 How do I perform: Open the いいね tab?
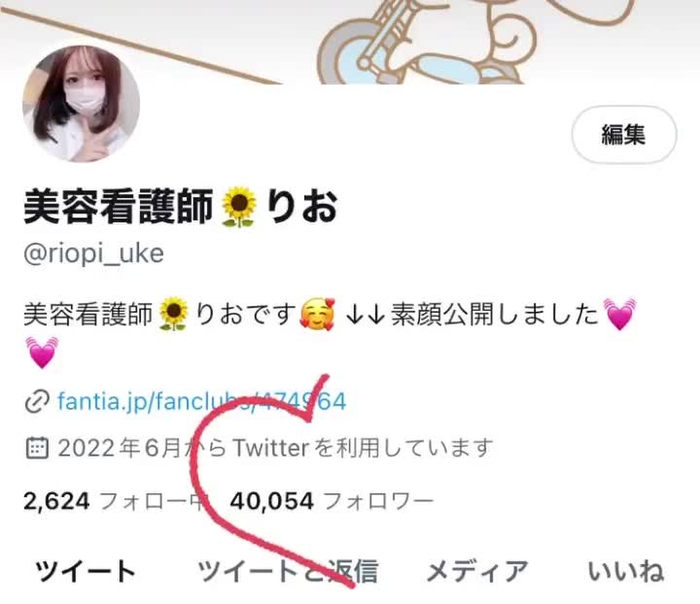pos(626,571)
